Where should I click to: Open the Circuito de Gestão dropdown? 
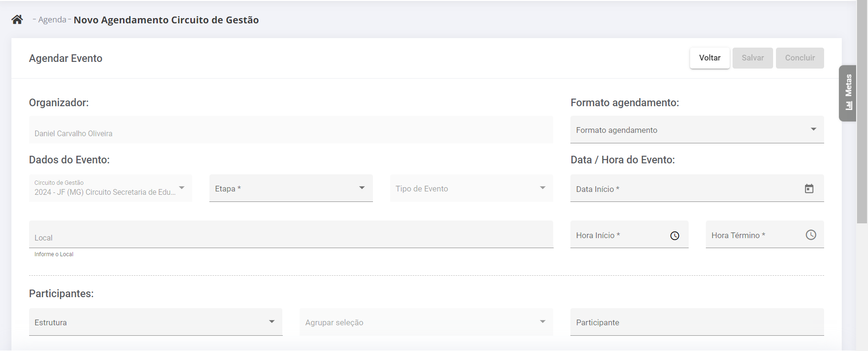click(110, 188)
